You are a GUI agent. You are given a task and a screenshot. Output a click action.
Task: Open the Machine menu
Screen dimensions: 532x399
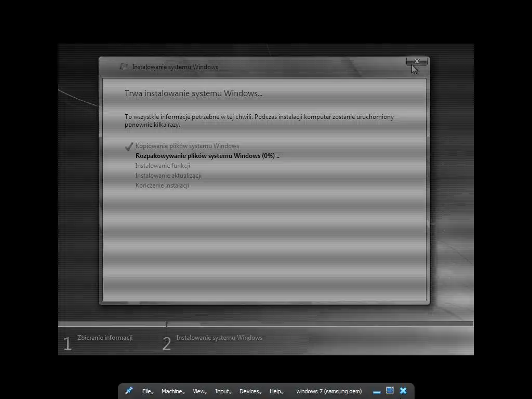[x=172, y=391]
